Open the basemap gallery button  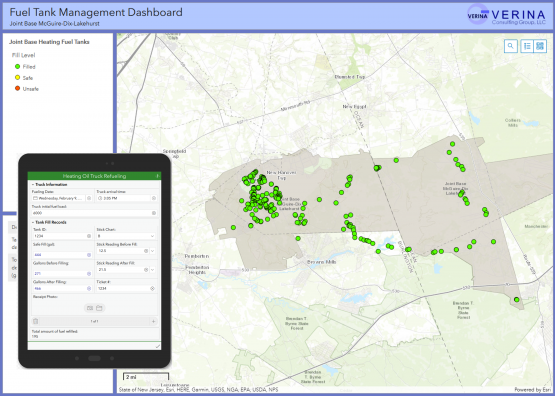[540, 46]
